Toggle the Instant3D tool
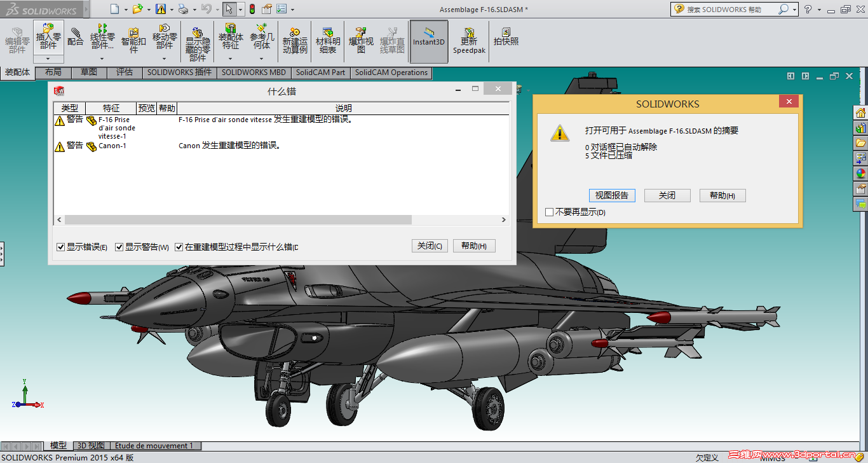 coord(429,41)
